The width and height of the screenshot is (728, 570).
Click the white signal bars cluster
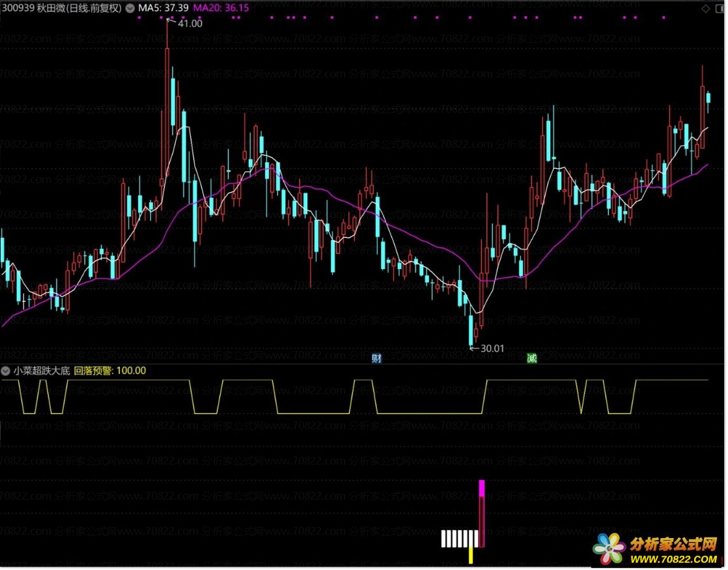pyautogui.click(x=459, y=539)
